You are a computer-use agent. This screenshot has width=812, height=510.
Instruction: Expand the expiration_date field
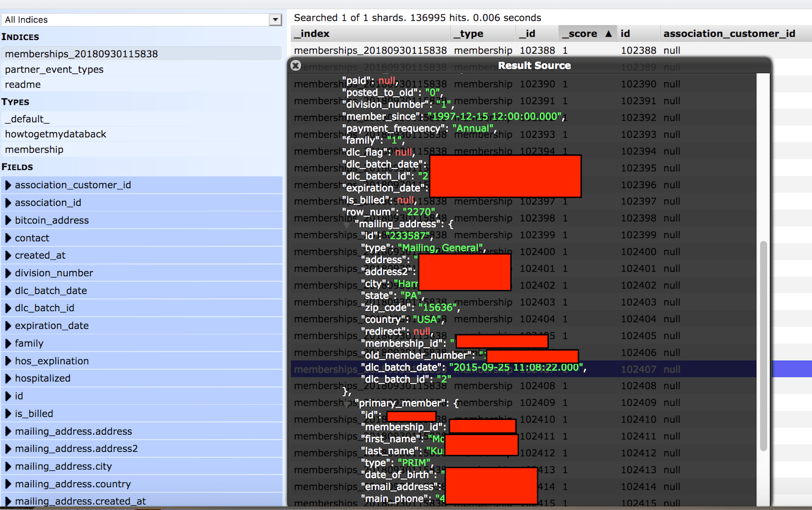tap(8, 326)
